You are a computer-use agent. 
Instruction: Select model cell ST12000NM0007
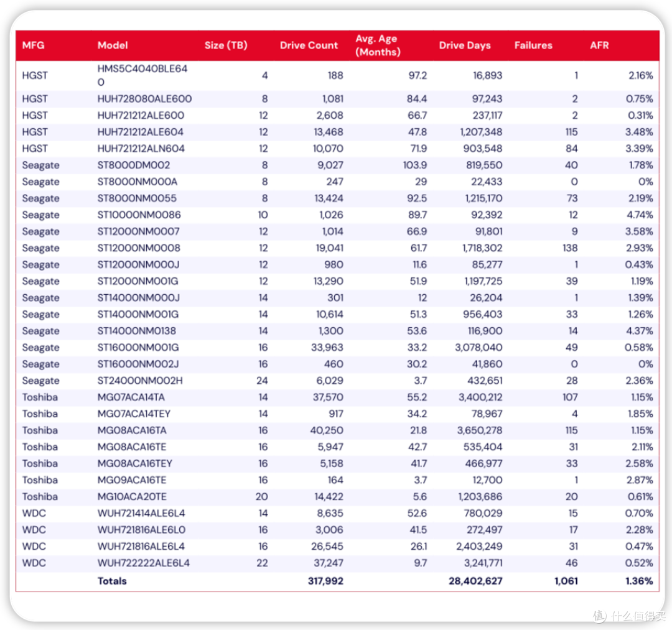138,232
